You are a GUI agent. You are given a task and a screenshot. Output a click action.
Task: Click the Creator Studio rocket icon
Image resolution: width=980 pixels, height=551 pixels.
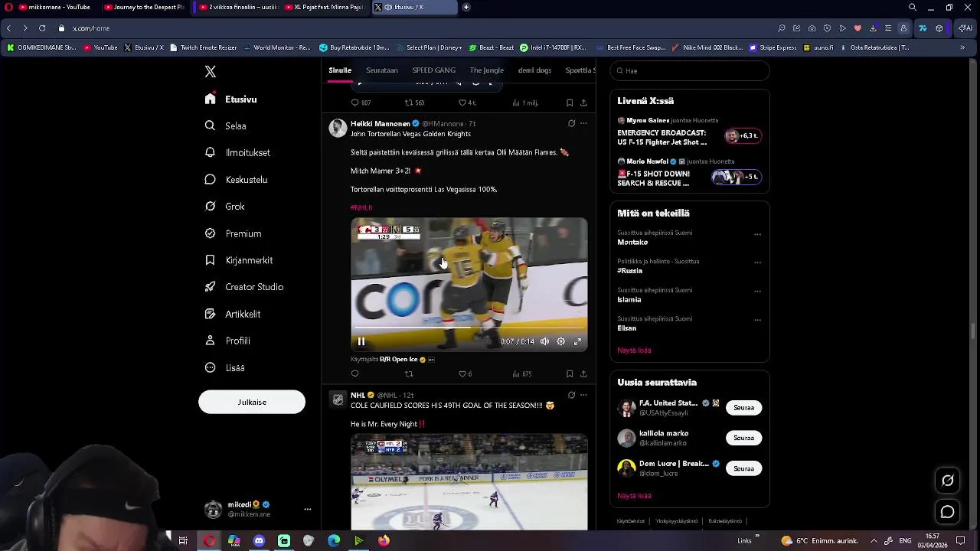[211, 287]
